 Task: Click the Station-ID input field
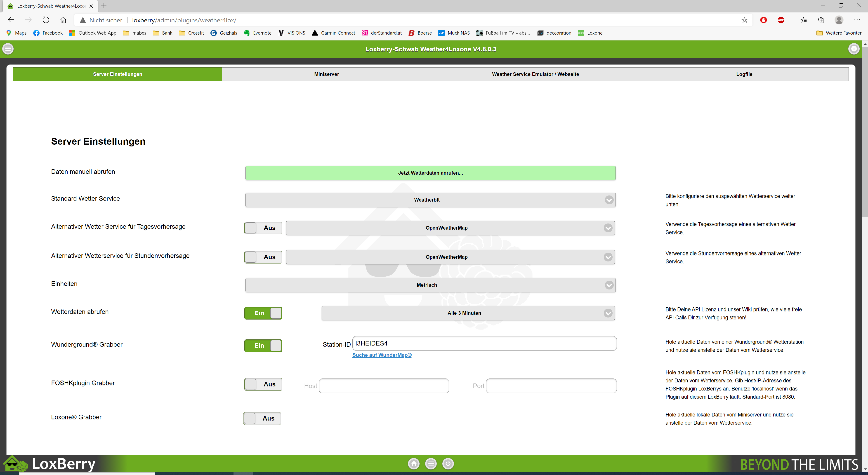[x=484, y=343]
